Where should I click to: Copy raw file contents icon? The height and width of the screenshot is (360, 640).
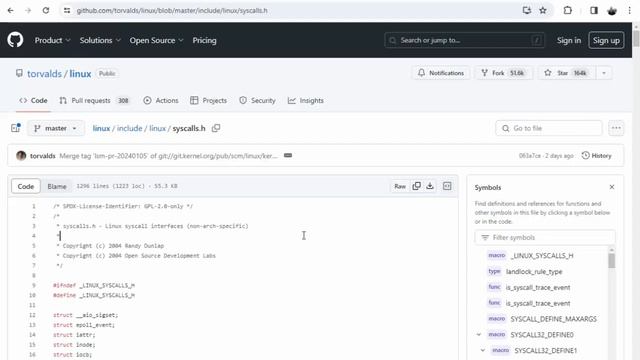pyautogui.click(x=416, y=186)
